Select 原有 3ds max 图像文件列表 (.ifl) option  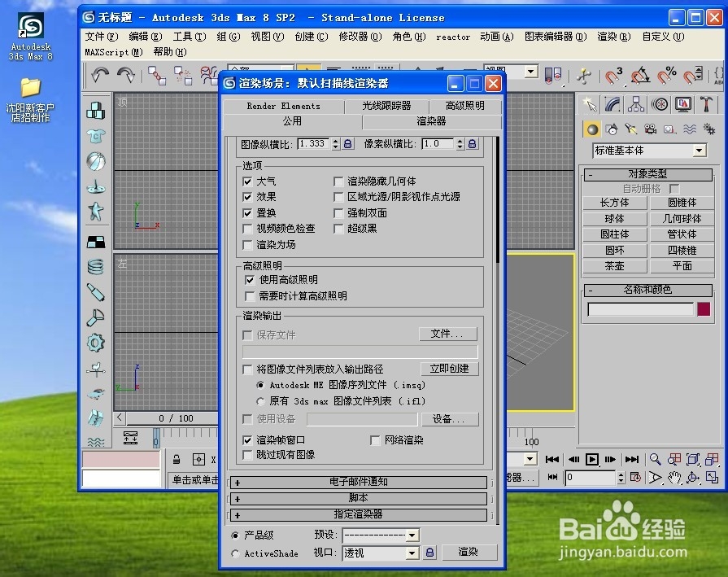pos(260,401)
